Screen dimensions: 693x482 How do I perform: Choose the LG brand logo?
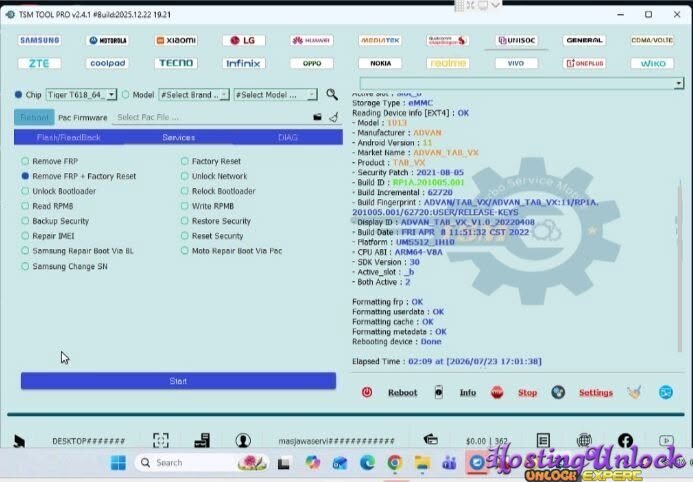click(x=244, y=40)
